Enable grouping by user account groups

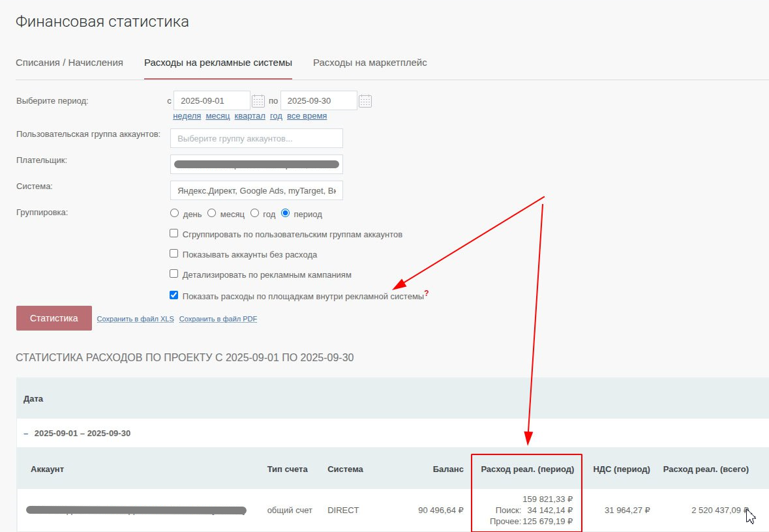point(174,233)
